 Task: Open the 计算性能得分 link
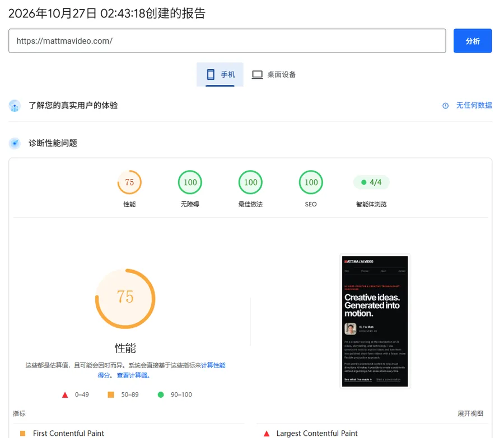pyautogui.click(x=213, y=365)
